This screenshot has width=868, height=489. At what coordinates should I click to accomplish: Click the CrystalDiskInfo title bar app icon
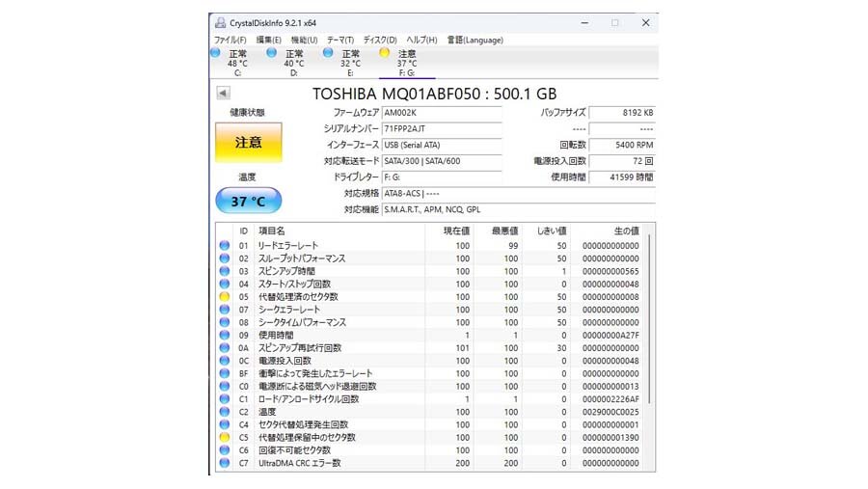[x=220, y=23]
